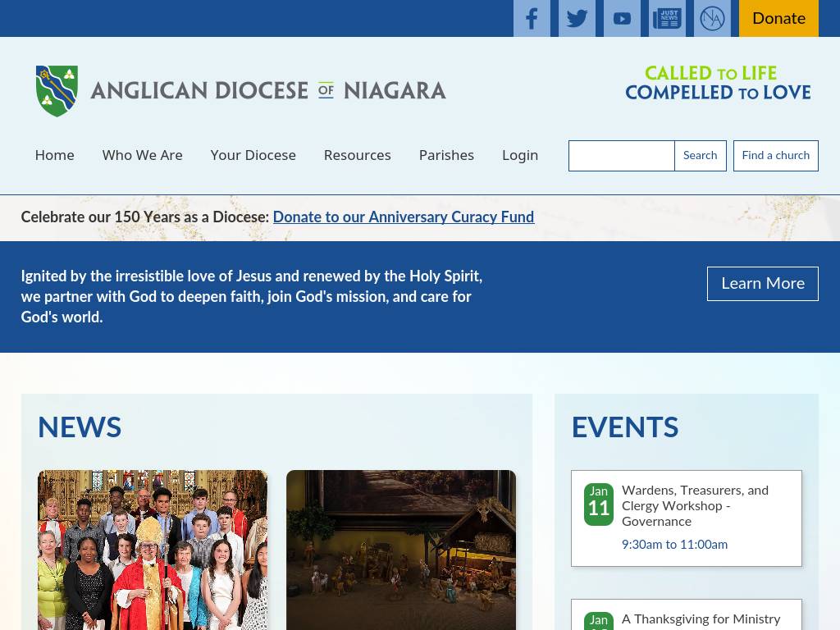Select the Jan 11 date badge
Viewport: 840px width, 630px height.
click(x=599, y=504)
